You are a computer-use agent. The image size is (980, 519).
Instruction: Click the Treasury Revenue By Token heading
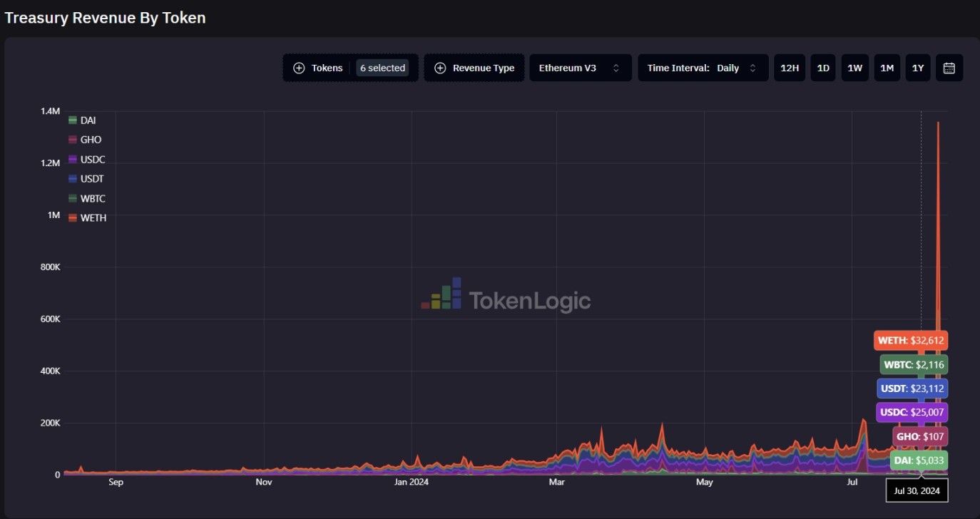(x=105, y=18)
